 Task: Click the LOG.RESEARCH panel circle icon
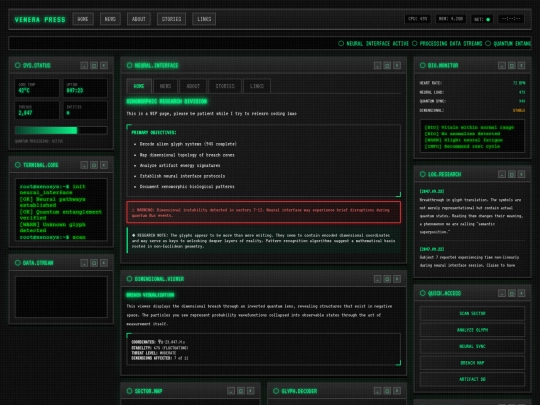click(423, 174)
